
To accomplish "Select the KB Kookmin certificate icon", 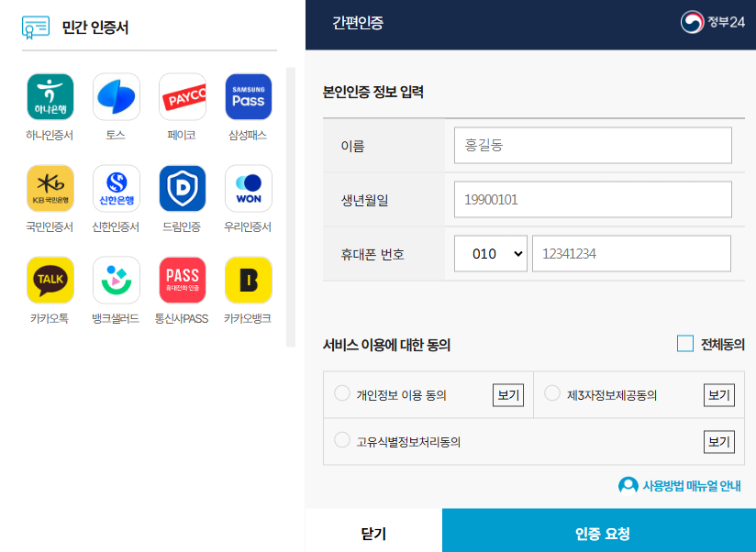I will [x=50, y=188].
